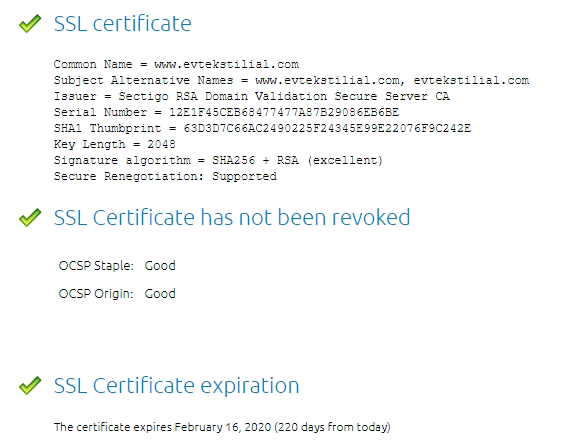Image resolution: width=585 pixels, height=443 pixels.
Task: Click the OCSP Origin label
Action: pyautogui.click(x=96, y=294)
